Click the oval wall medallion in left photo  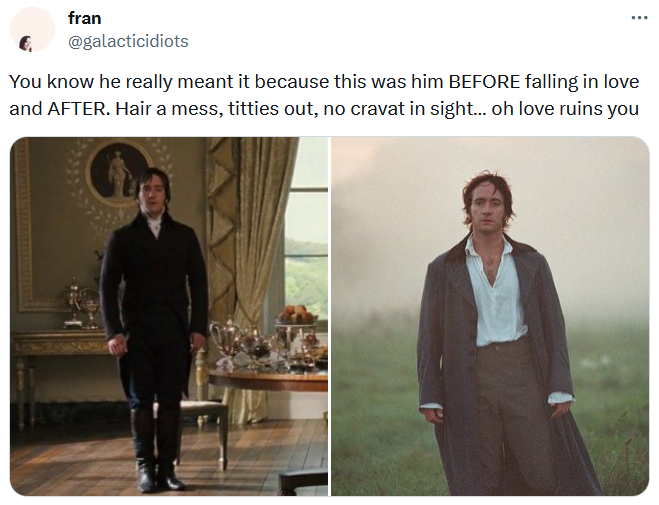tap(117, 174)
